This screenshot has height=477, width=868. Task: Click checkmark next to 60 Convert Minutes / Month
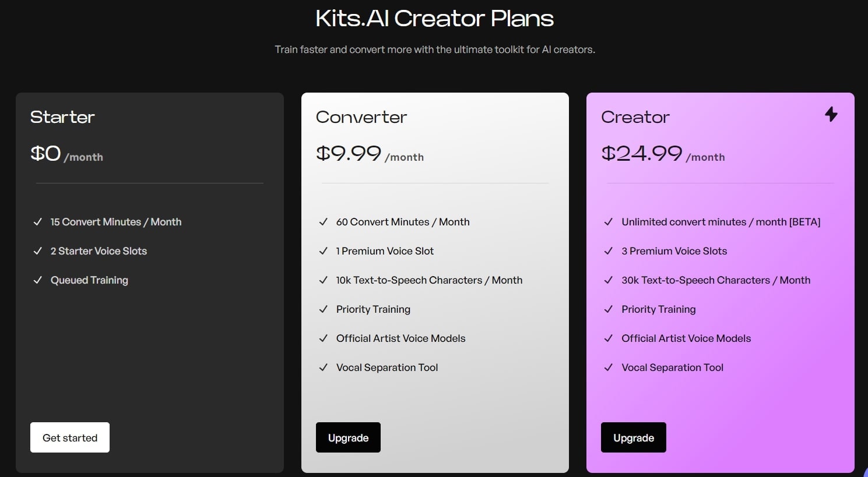click(x=324, y=222)
